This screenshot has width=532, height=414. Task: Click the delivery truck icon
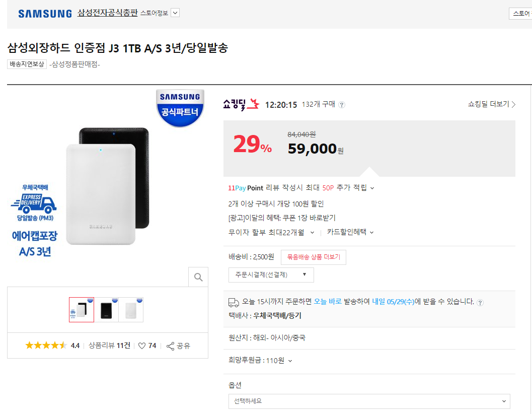click(x=234, y=302)
